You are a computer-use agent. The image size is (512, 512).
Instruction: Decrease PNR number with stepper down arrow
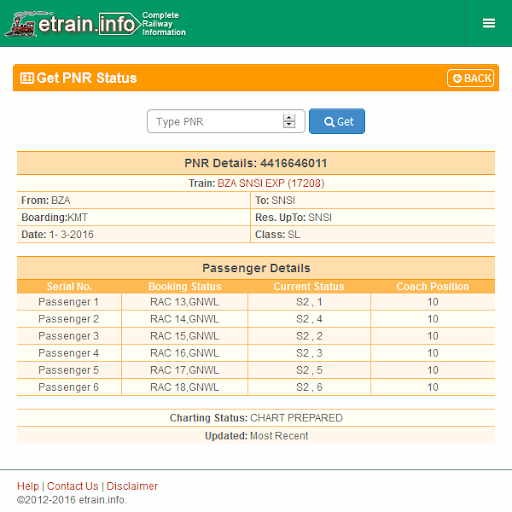(289, 125)
